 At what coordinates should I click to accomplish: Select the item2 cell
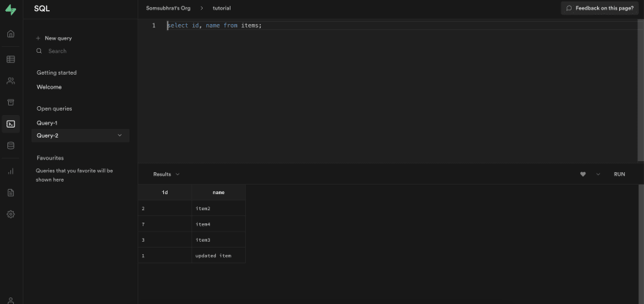[219, 208]
